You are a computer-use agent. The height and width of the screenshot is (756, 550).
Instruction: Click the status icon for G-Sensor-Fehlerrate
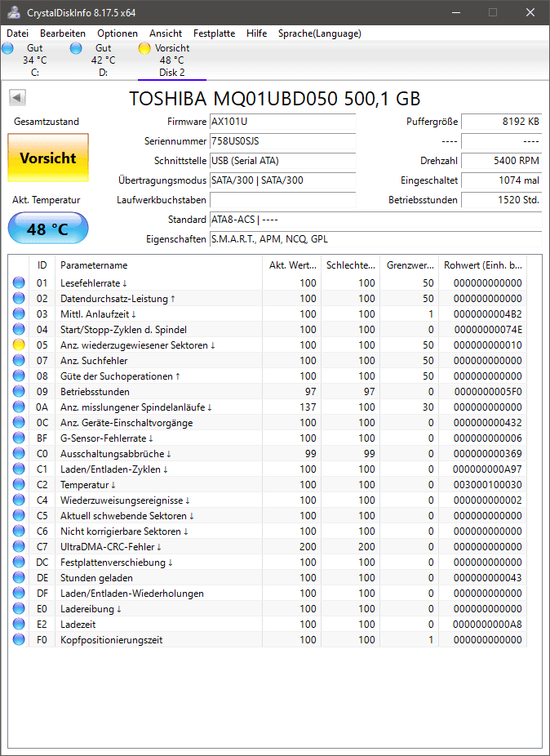click(x=19, y=438)
